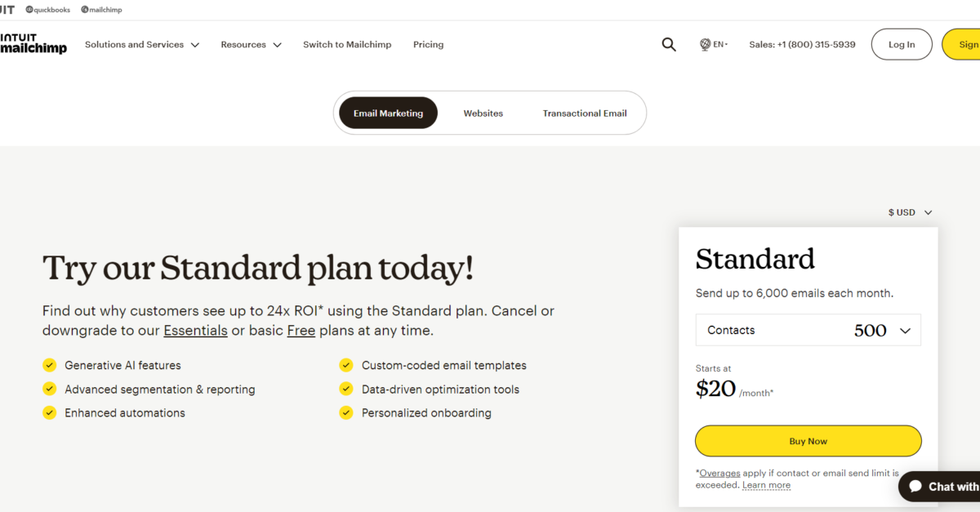Click the Intuit logo at top left
This screenshot has height=512, width=980.
tap(7, 9)
